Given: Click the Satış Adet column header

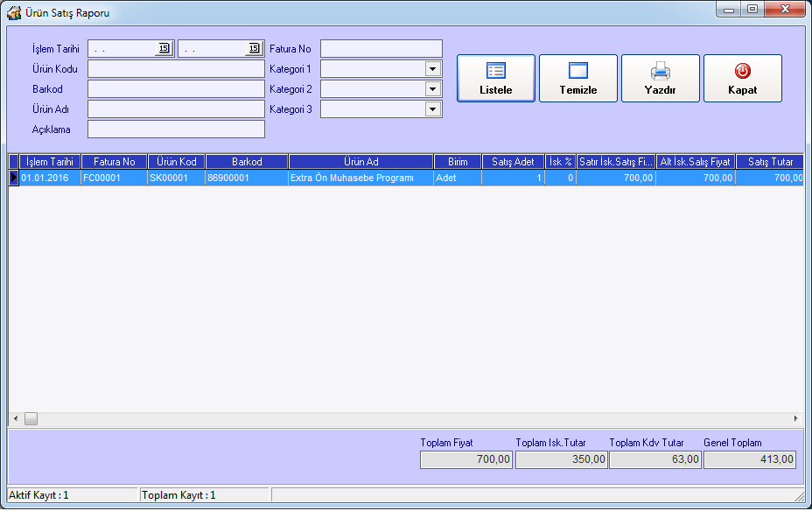Looking at the screenshot, I should pos(513,162).
